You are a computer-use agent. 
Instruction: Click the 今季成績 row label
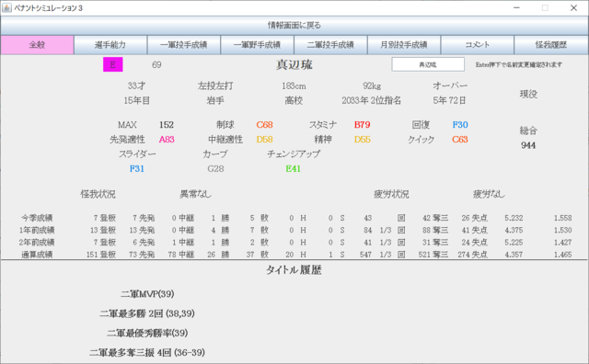click(37, 218)
